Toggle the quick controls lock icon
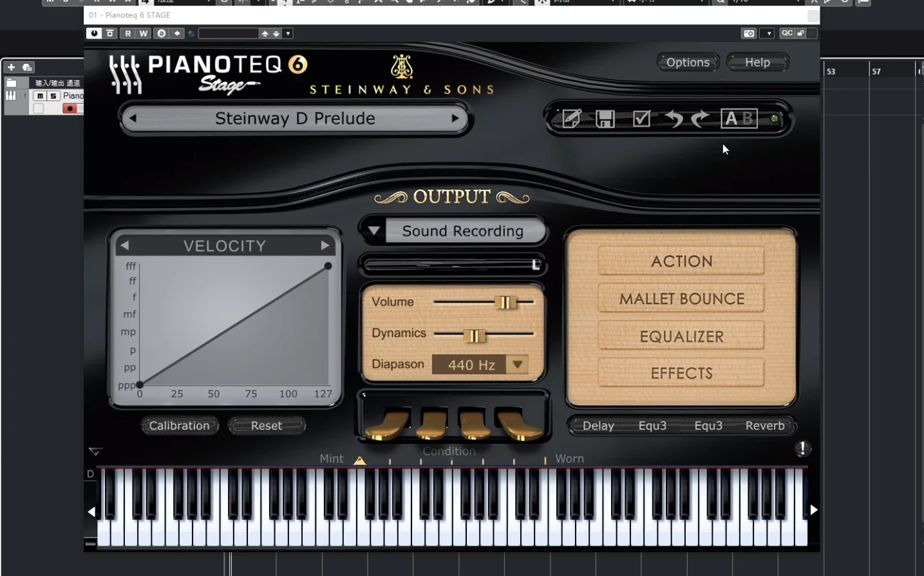The height and width of the screenshot is (576, 924). tap(801, 34)
